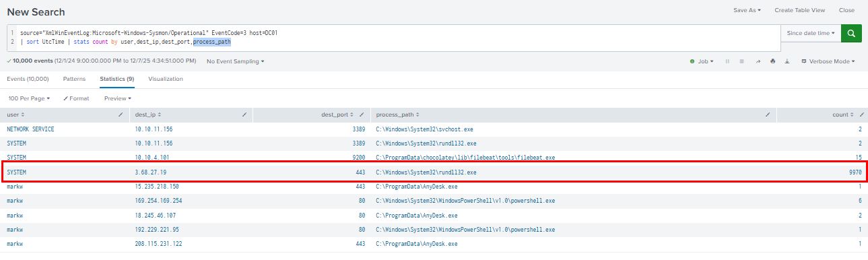The image size is (868, 260).
Task: Click the highlighted process_path text in query
Action: (x=212, y=42)
